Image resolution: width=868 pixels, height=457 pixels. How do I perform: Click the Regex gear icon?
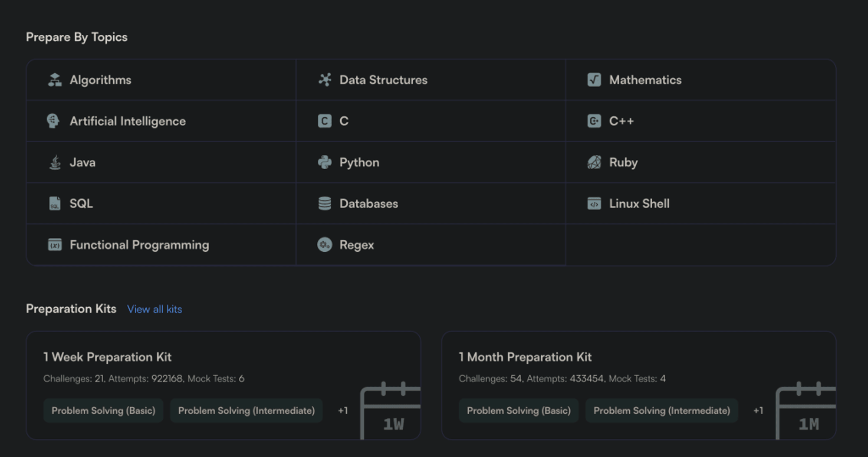tap(325, 245)
